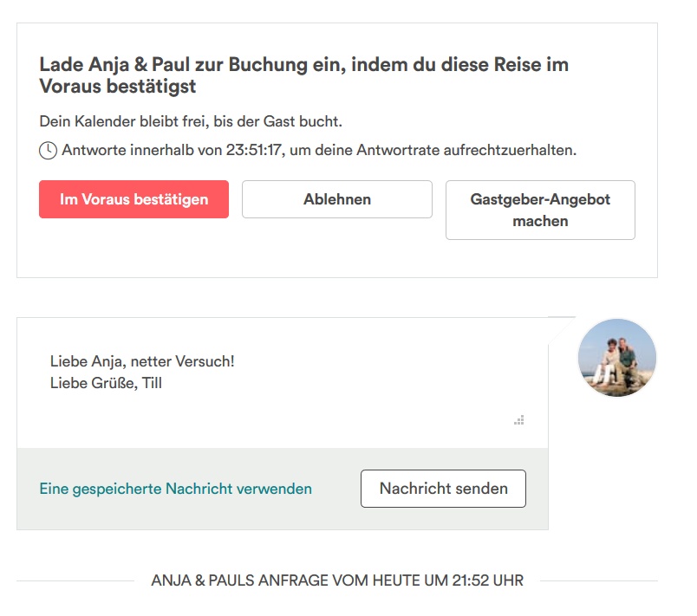The width and height of the screenshot is (697, 616).
Task: Click the divider line right of timestamp label
Action: click(598, 580)
